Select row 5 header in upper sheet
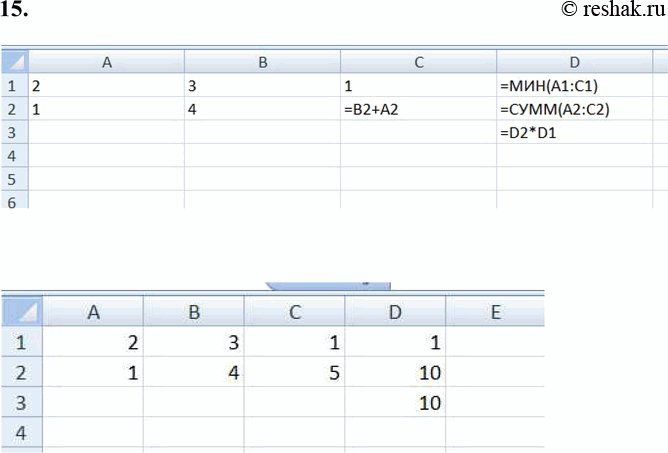Viewport: 668px width, 453px height. click(15, 179)
